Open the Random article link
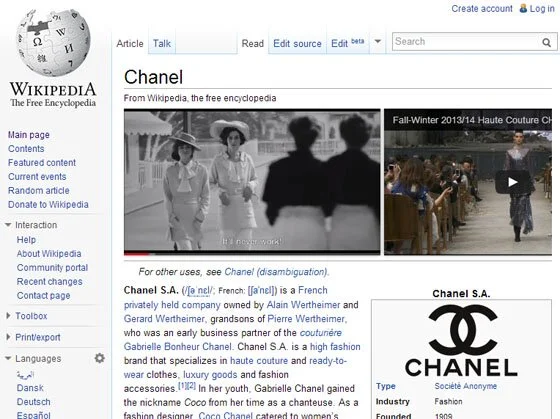560x419 pixels. 39,190
